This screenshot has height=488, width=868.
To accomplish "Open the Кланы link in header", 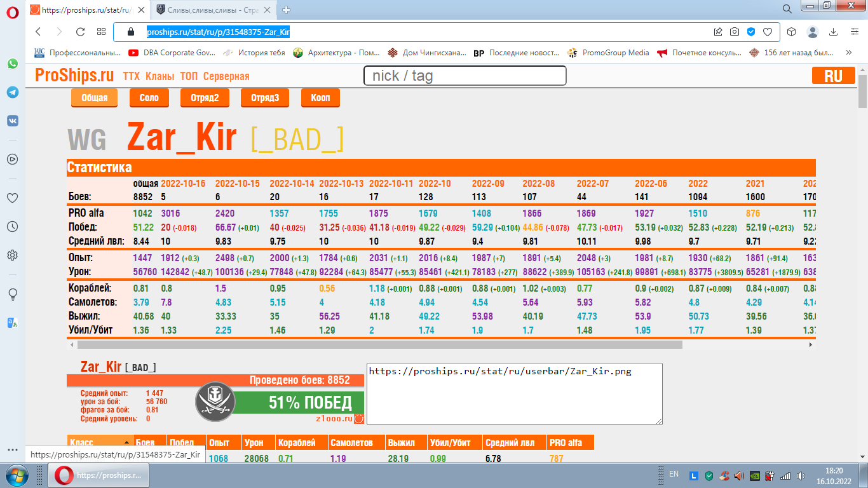I will [x=159, y=76].
